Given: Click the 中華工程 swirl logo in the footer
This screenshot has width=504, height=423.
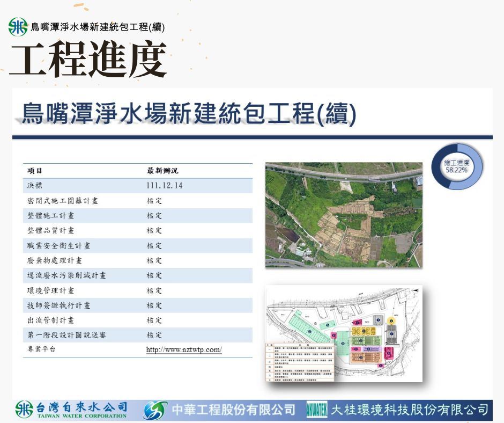Looking at the screenshot, I should (x=154, y=411).
